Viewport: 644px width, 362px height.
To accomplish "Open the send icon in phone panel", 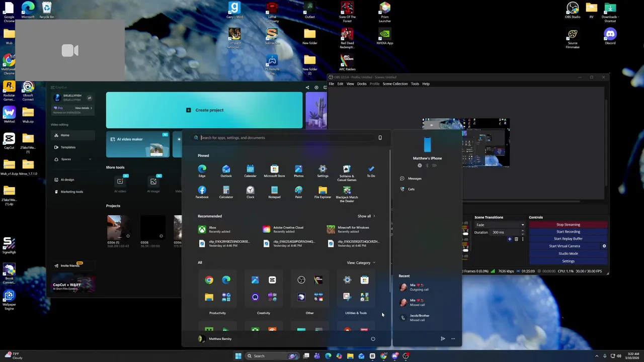I will (443, 339).
